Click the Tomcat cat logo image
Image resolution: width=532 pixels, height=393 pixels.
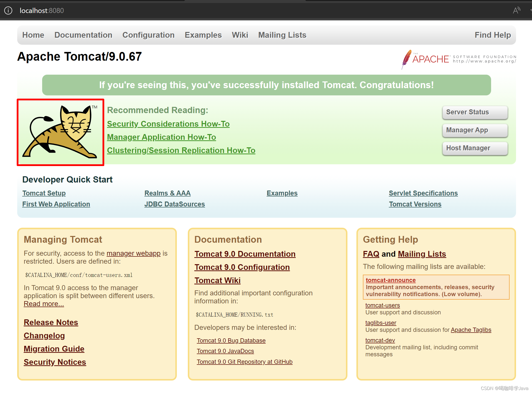click(x=60, y=132)
